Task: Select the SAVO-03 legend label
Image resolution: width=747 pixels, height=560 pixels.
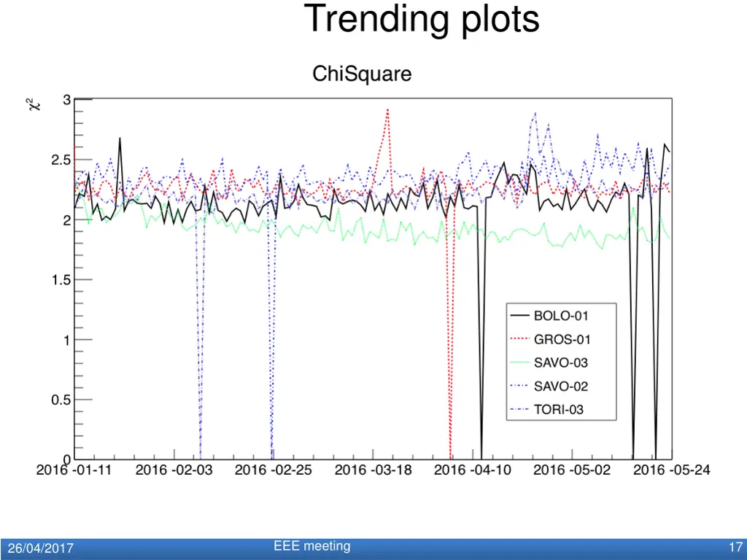Action: pos(561,363)
